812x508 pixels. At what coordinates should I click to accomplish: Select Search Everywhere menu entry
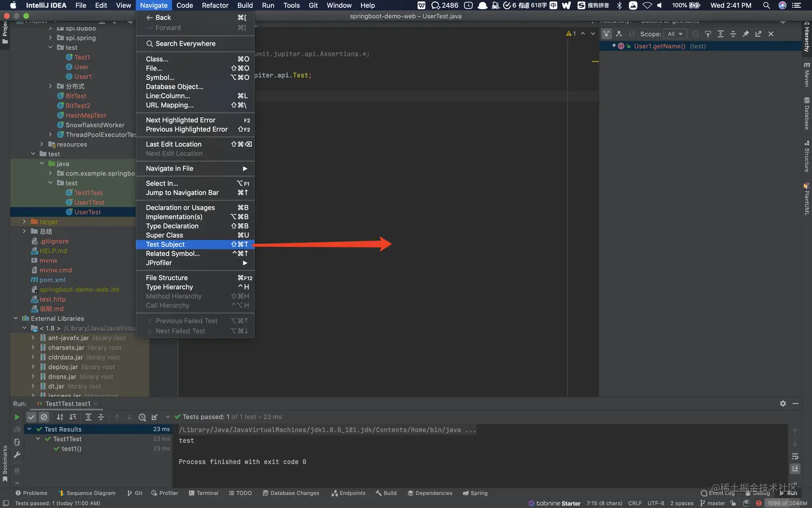point(195,44)
